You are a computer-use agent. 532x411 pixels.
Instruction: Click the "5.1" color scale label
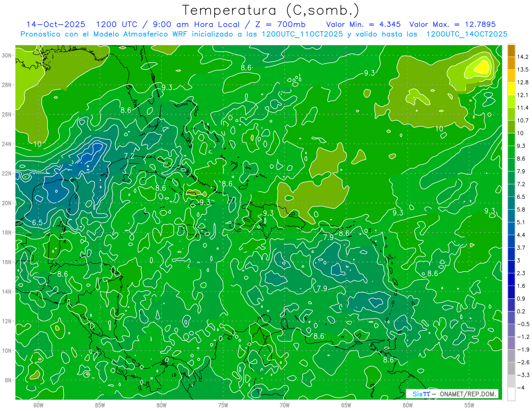521,222
